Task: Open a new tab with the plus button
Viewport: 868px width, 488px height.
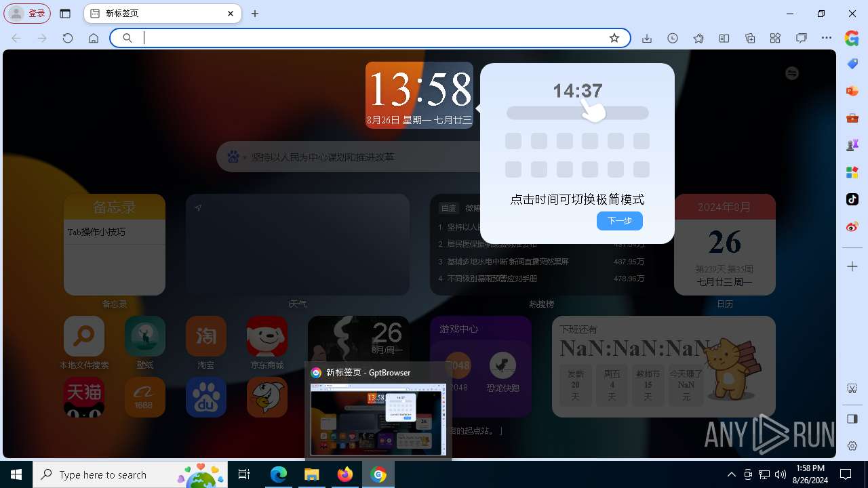Action: click(x=255, y=14)
